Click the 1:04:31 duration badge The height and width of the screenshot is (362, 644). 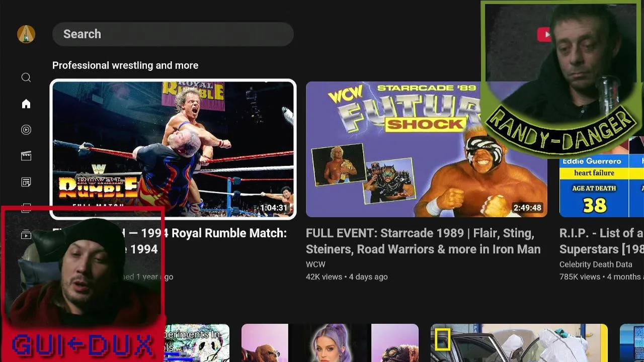(274, 208)
